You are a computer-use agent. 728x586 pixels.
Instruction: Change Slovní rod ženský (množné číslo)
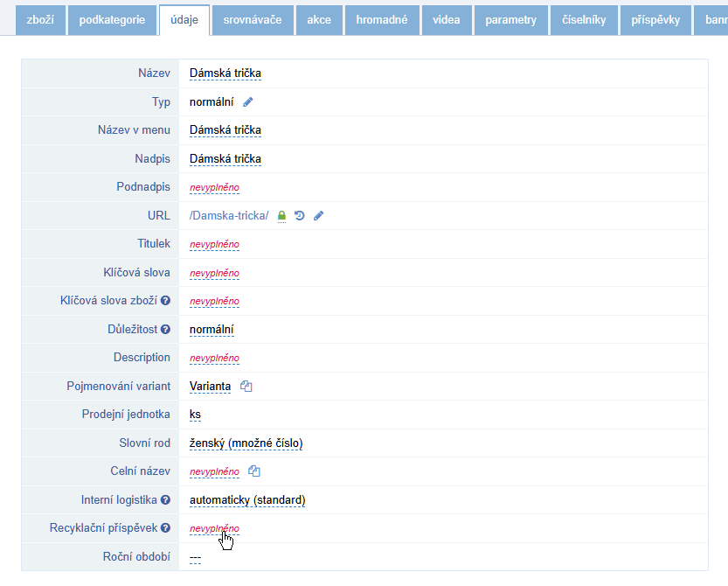coord(246,443)
